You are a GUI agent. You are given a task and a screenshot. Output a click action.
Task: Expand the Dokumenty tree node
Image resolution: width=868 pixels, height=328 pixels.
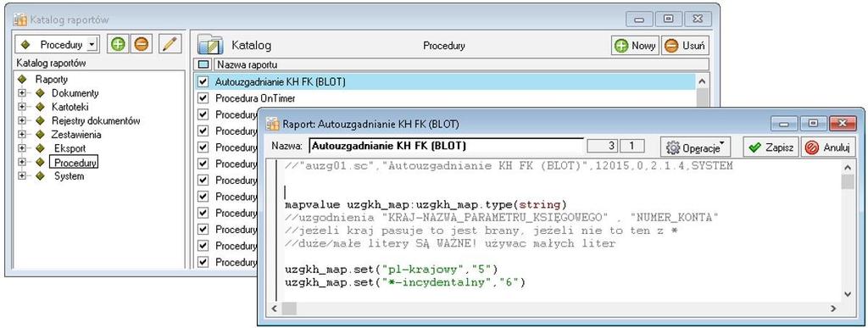click(22, 93)
